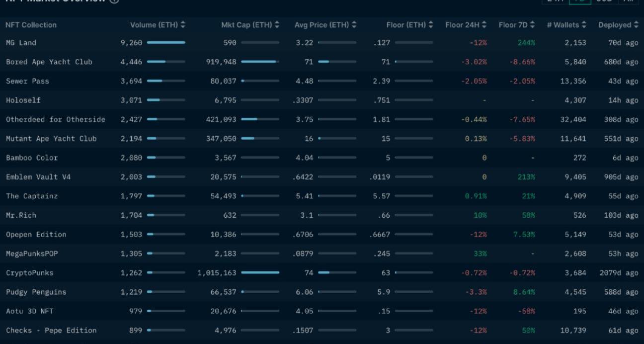
Task: Click sort arrows icon beside Deployed
Action: coord(636,25)
